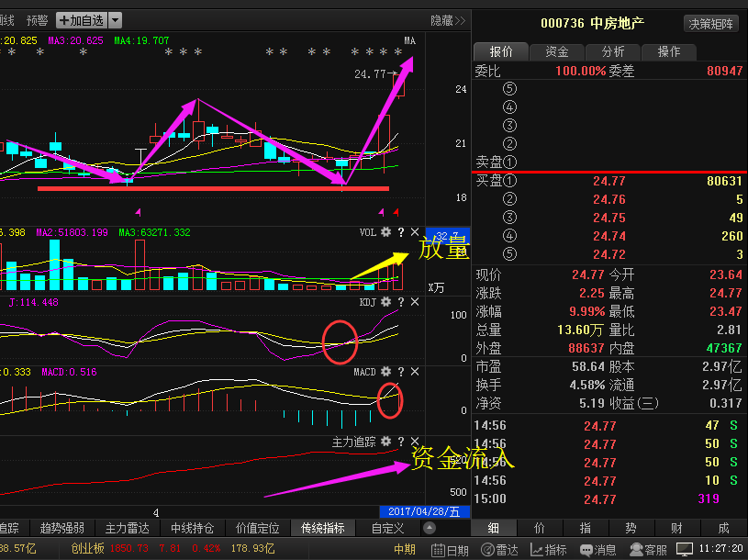Select bid price 24.75 in 买盘
Screen dimensions: 748x560
[x=609, y=218]
